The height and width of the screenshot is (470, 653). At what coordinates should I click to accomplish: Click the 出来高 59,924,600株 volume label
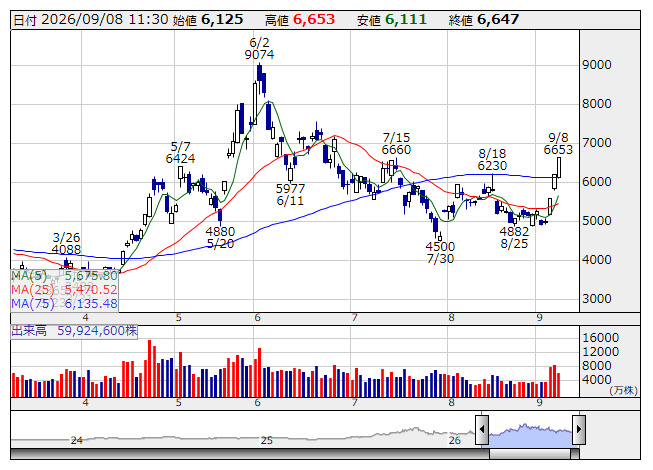[74, 331]
